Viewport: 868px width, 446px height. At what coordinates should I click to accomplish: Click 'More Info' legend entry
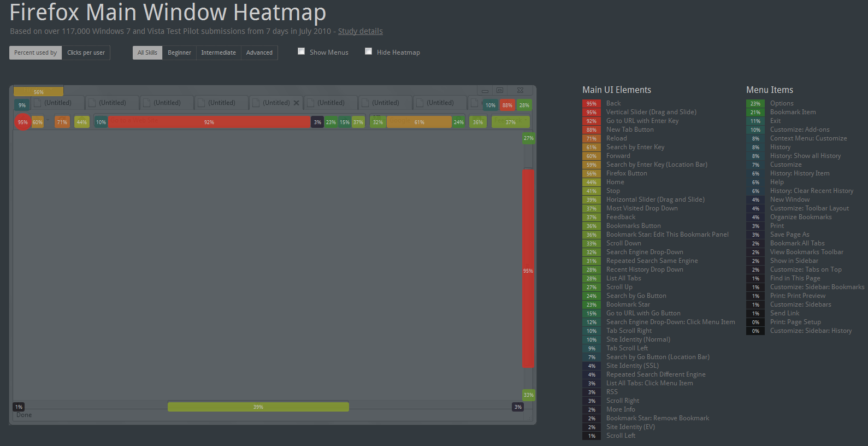click(621, 409)
